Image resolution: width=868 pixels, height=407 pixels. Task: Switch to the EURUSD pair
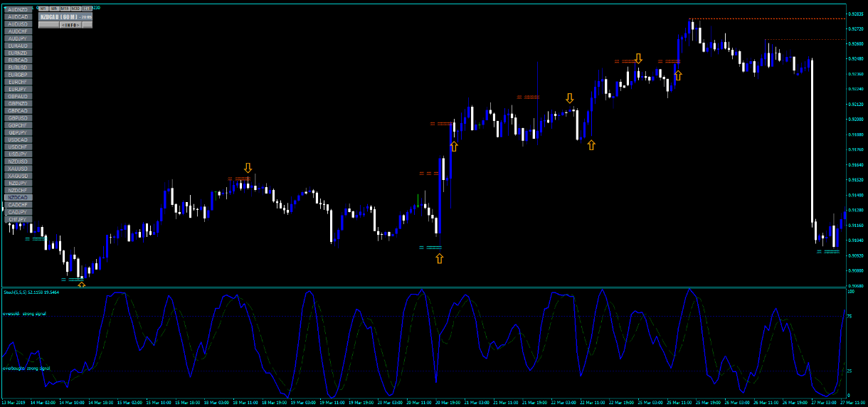point(18,68)
